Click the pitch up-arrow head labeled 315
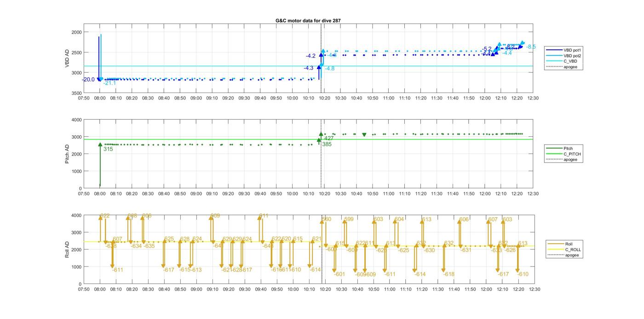The height and width of the screenshot is (319, 644). [100, 145]
